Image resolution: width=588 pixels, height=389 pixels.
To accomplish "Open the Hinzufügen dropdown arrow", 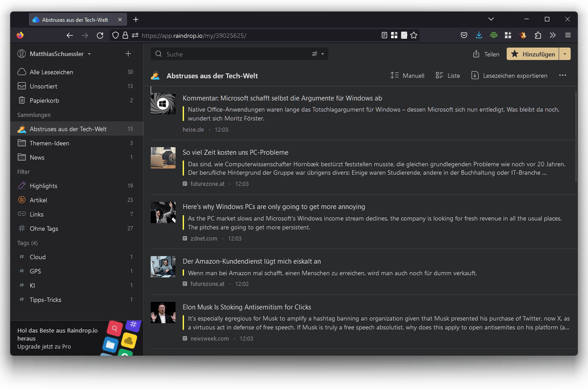I will click(565, 53).
